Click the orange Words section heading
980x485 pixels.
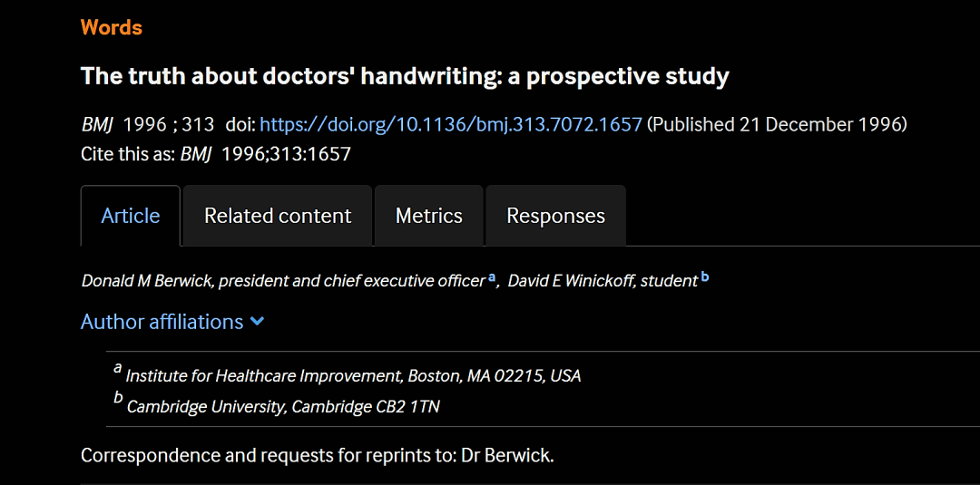click(112, 27)
